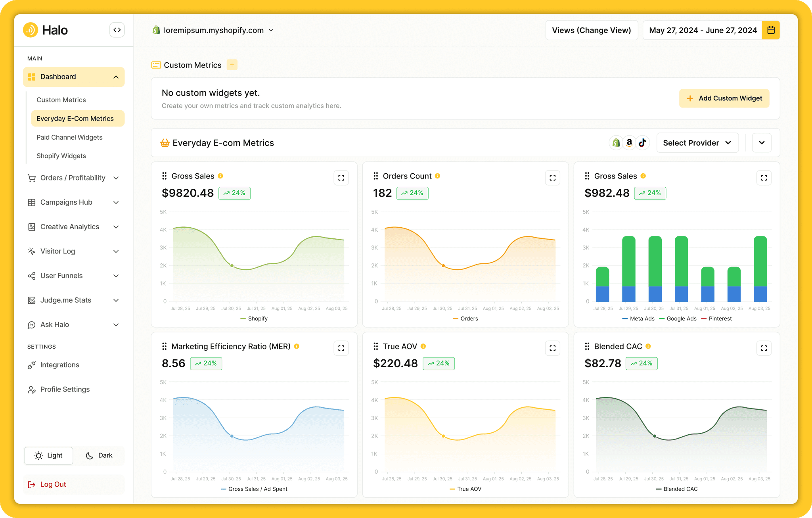Go to Integrations in settings
The height and width of the screenshot is (518, 812).
click(x=59, y=365)
